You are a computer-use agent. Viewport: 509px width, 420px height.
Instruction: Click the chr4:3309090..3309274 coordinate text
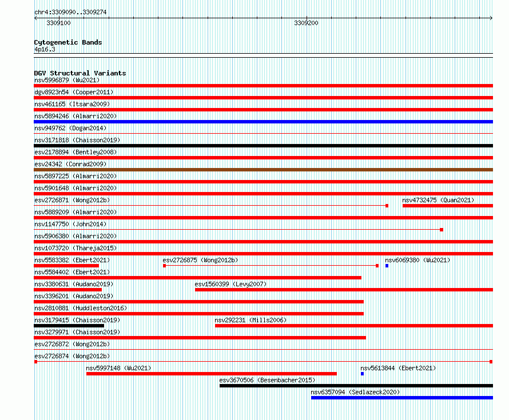point(70,12)
